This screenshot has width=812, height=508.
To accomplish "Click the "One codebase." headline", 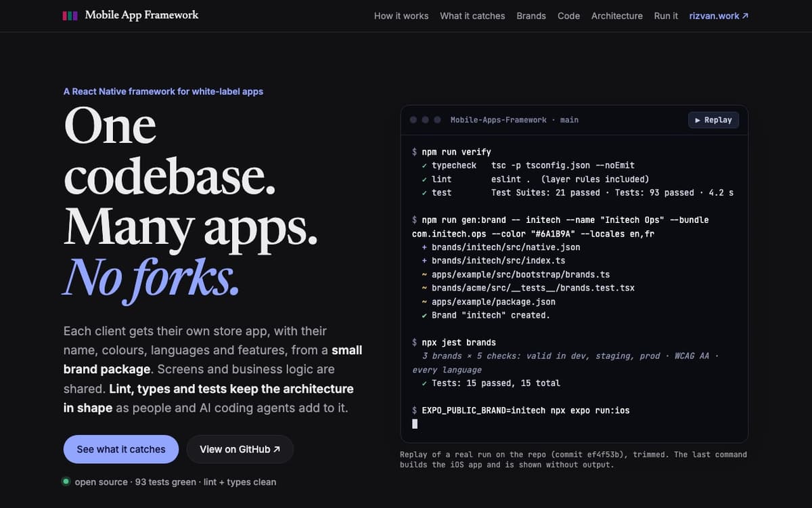I will [x=170, y=152].
